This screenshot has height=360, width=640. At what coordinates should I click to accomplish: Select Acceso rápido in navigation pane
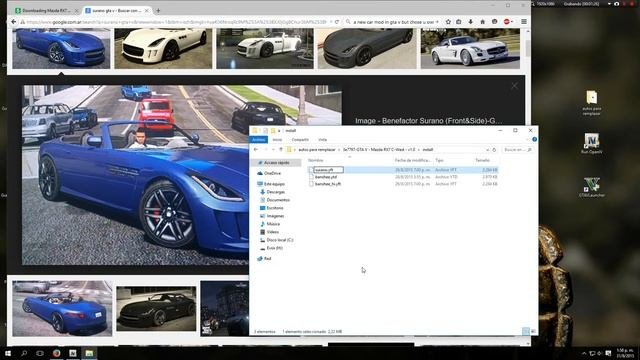[276, 163]
